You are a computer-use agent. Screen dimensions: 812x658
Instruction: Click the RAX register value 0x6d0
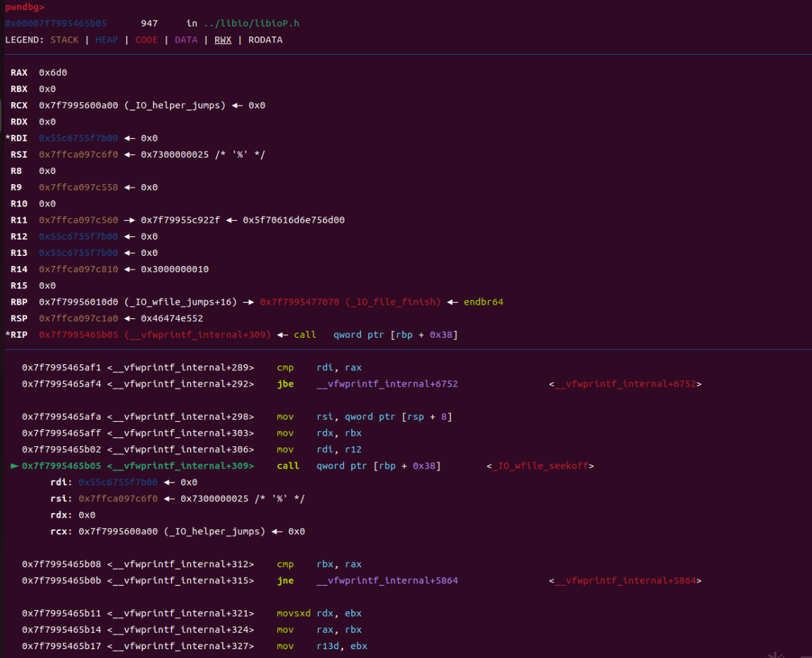53,72
